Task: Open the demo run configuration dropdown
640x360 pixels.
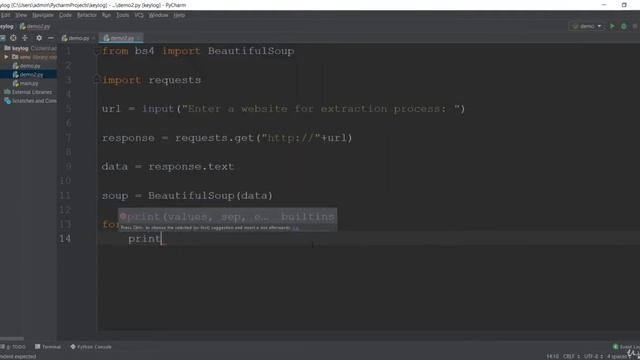Action: pyautogui.click(x=587, y=26)
